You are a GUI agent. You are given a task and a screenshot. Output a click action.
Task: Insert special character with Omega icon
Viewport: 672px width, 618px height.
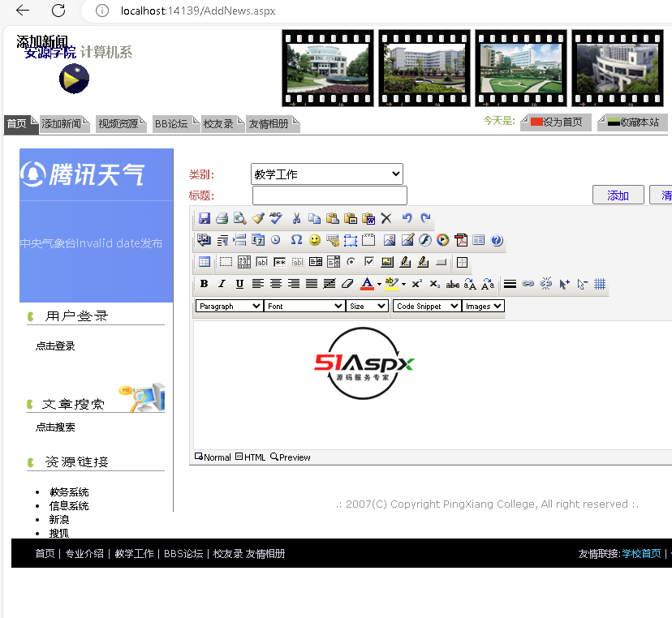coord(296,240)
